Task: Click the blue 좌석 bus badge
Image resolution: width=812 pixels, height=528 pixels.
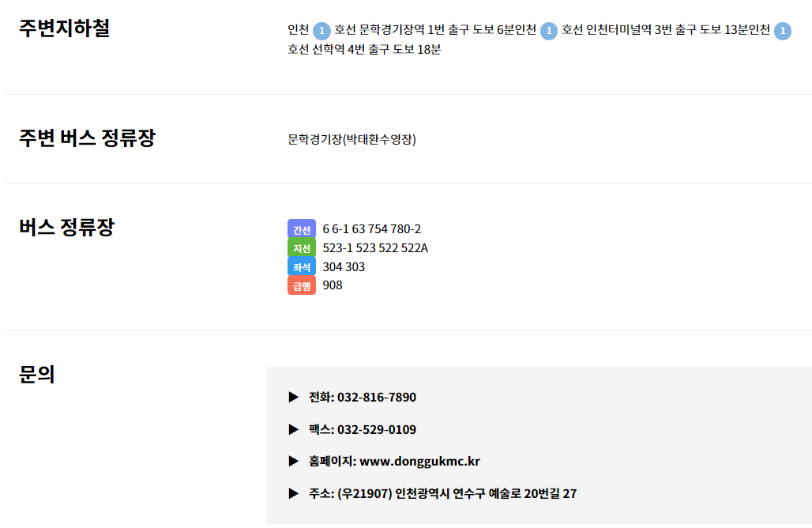Action: point(302,266)
